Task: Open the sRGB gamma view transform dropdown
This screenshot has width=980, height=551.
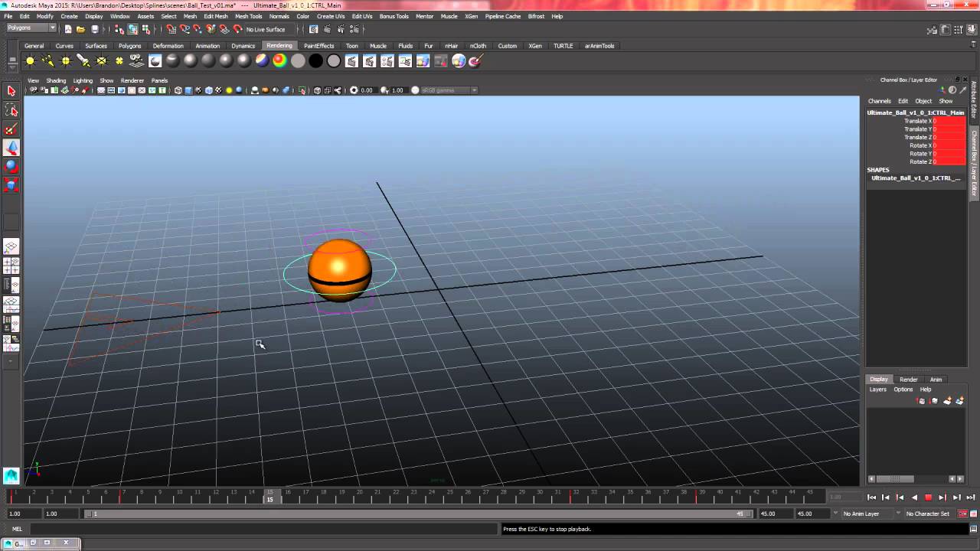Action: (x=449, y=90)
